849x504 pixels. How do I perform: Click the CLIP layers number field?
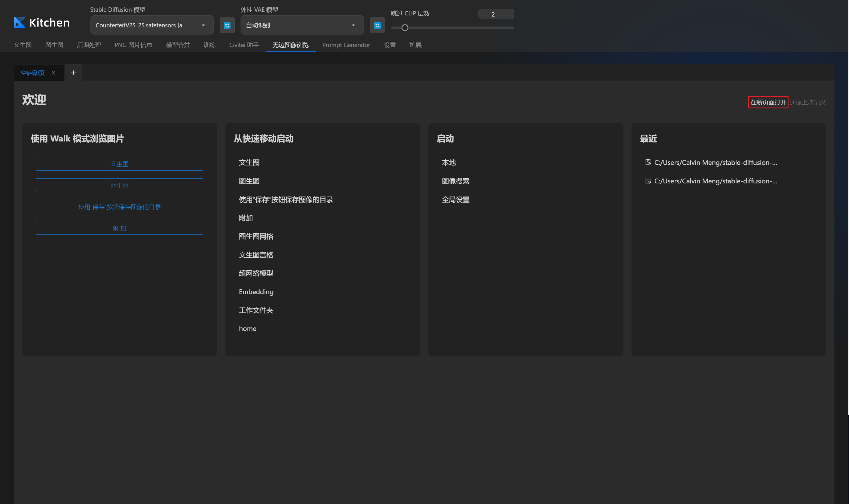point(496,14)
